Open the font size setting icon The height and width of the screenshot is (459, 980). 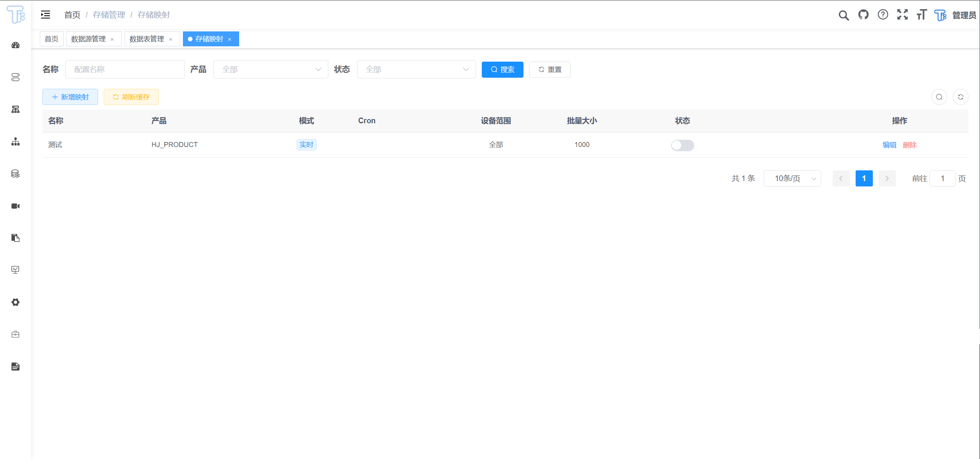pyautogui.click(x=921, y=15)
